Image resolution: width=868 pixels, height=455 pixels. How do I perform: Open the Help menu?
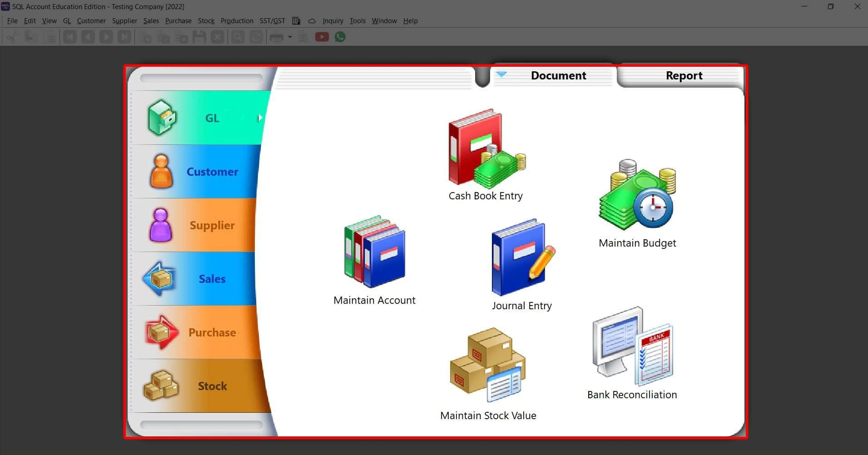point(410,21)
